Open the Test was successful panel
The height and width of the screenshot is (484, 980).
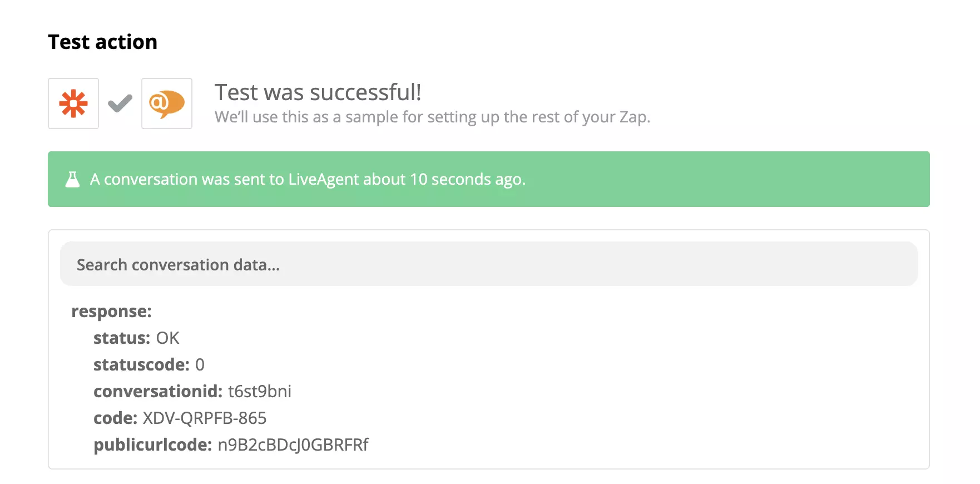[x=318, y=92]
